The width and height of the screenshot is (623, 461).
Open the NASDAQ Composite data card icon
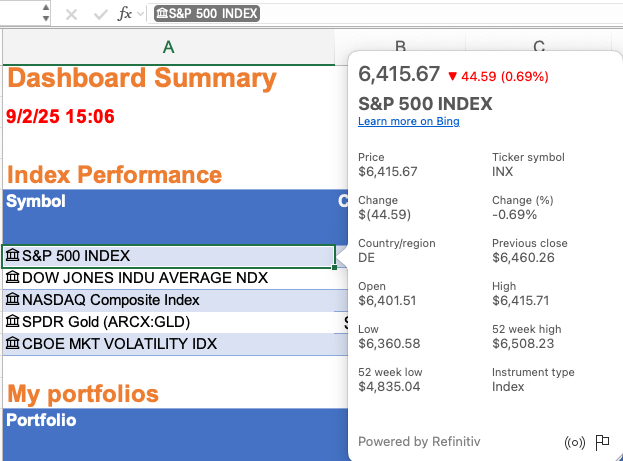click(13, 300)
